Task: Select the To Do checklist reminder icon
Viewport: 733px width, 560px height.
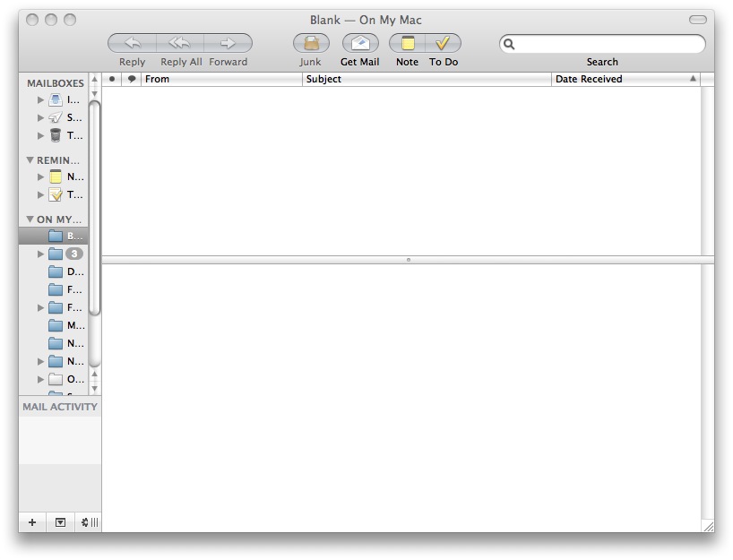Action: pyautogui.click(x=56, y=194)
